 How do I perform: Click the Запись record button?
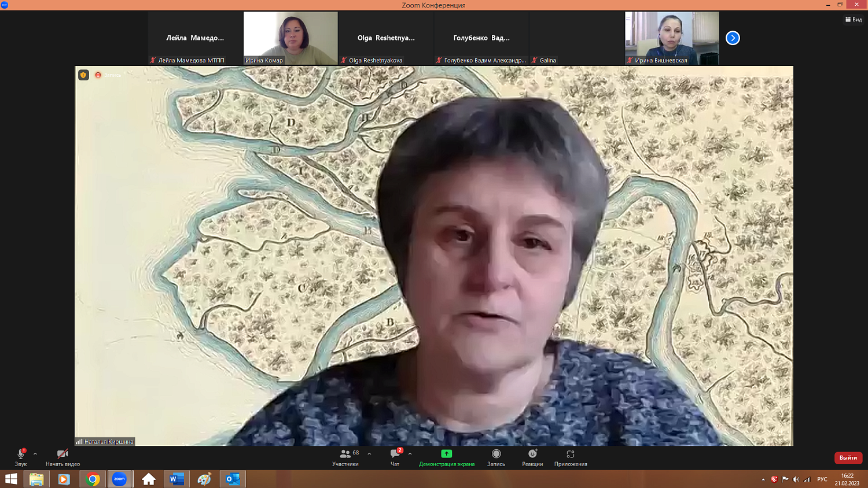click(496, 457)
